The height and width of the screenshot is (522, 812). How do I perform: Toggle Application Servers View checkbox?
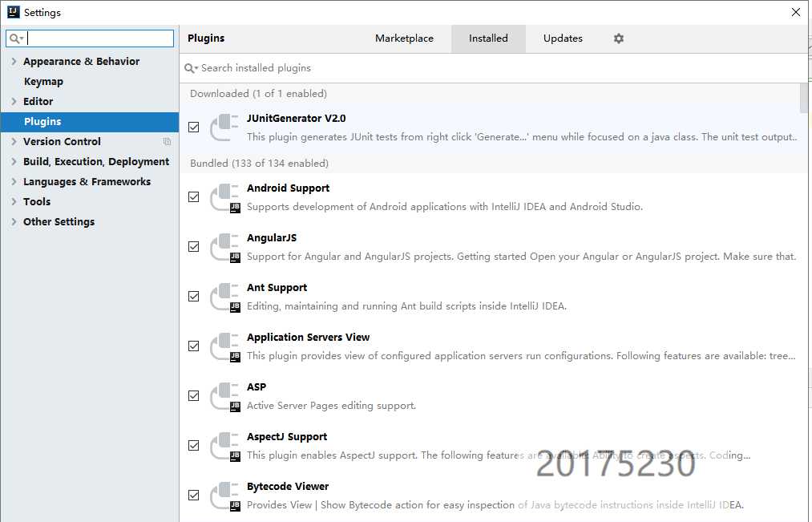coord(194,346)
